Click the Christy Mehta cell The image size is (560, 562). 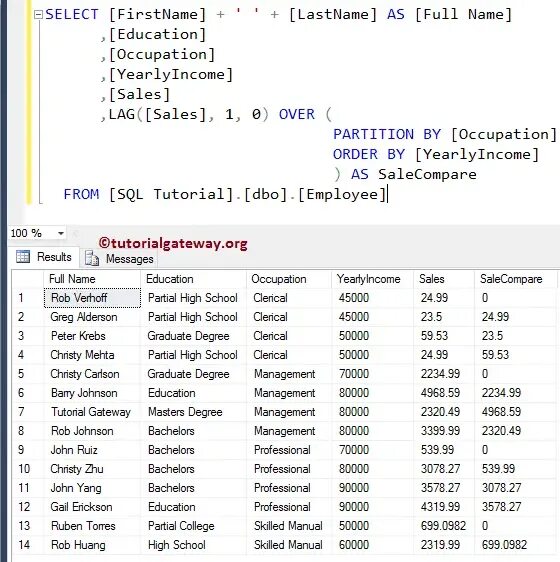pyautogui.click(x=92, y=355)
